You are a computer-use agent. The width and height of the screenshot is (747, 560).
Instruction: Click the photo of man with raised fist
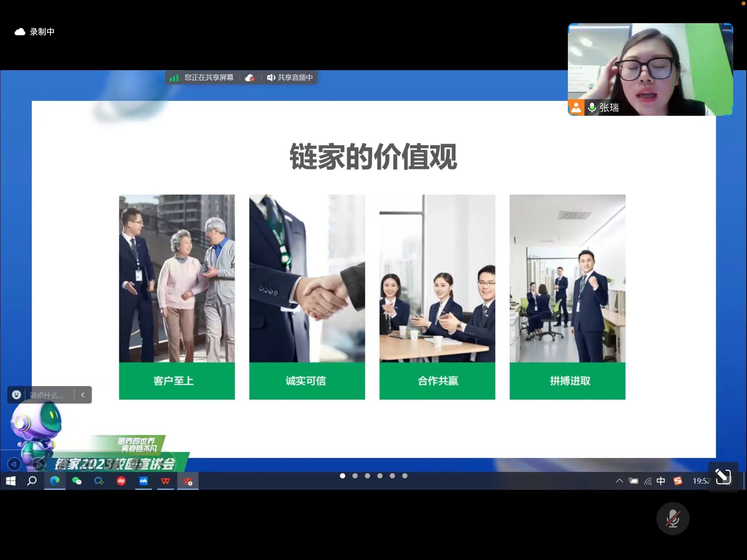[567, 278]
